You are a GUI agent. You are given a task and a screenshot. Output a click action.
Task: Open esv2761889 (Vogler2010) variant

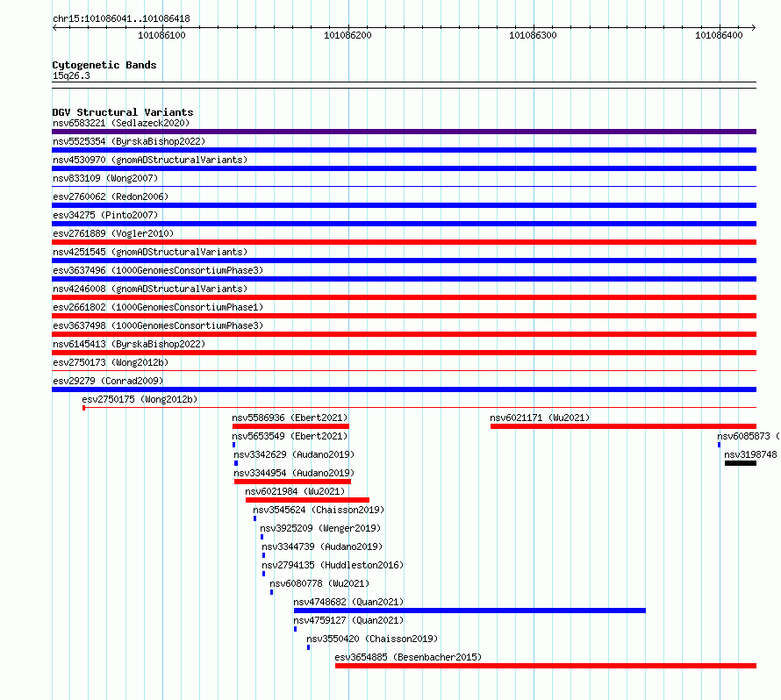[113, 233]
